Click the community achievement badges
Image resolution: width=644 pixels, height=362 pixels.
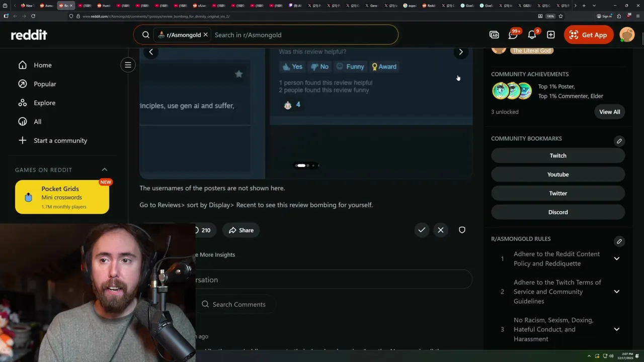tap(512, 91)
